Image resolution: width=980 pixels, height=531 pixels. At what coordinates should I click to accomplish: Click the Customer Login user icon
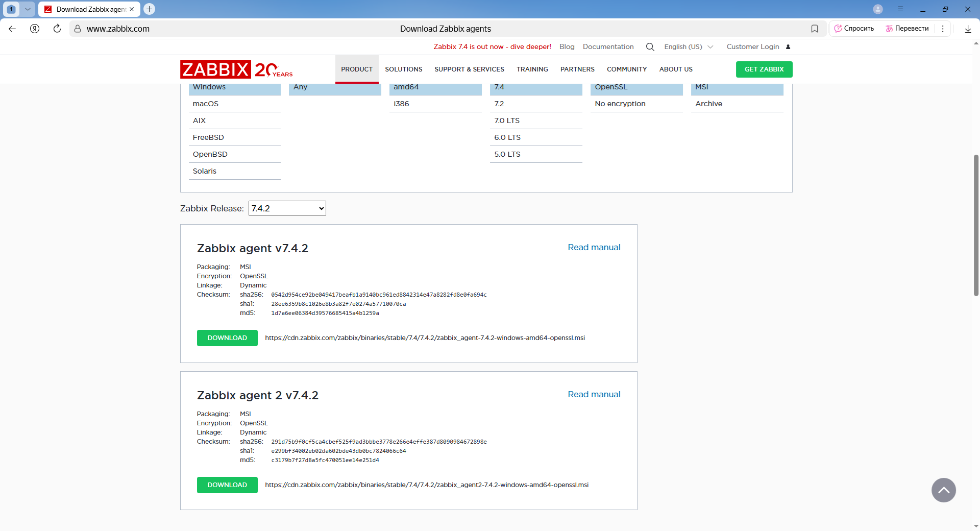pos(788,47)
